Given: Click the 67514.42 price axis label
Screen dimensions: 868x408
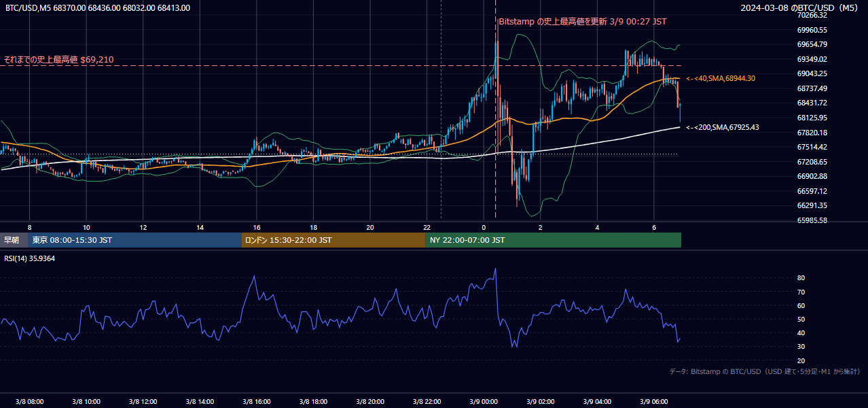Looking at the screenshot, I should (812, 147).
